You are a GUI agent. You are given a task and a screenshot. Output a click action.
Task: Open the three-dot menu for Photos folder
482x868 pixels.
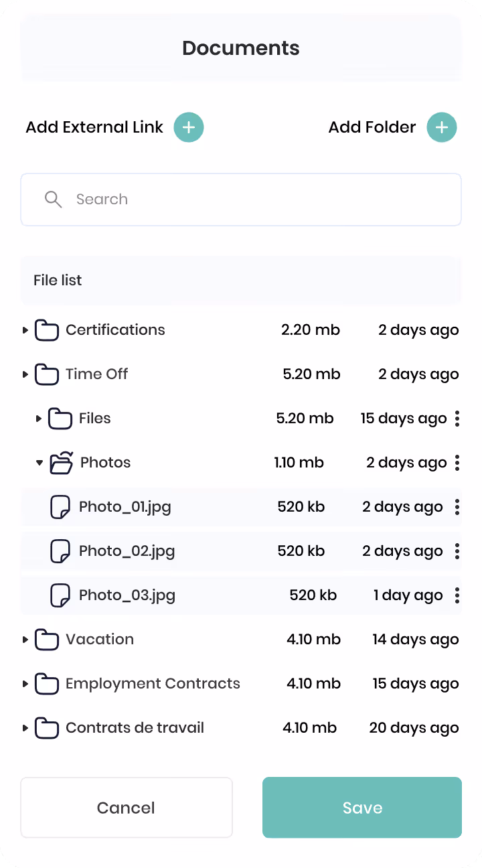457,463
